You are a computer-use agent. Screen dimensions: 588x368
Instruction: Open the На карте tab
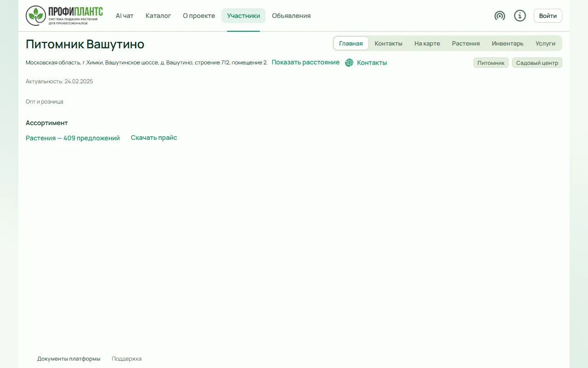pos(427,43)
